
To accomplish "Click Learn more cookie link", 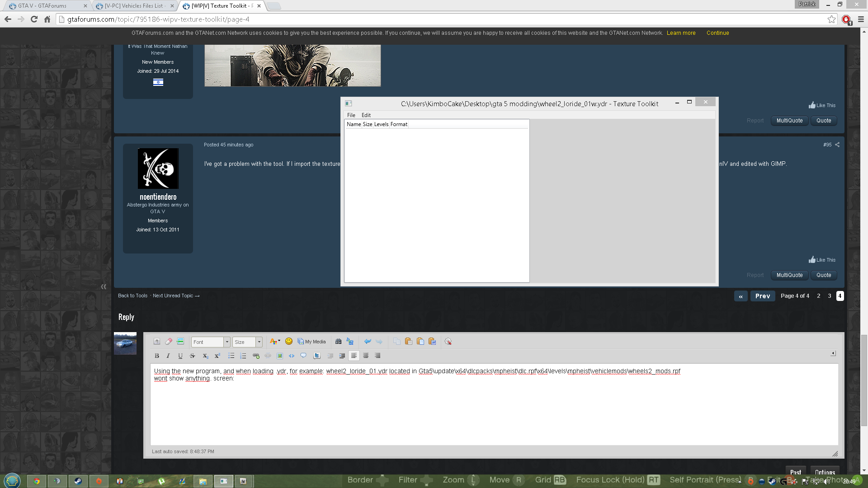I will click(681, 33).
